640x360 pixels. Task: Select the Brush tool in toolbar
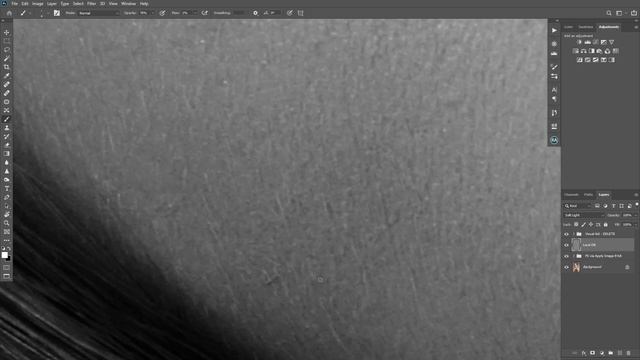[7, 119]
